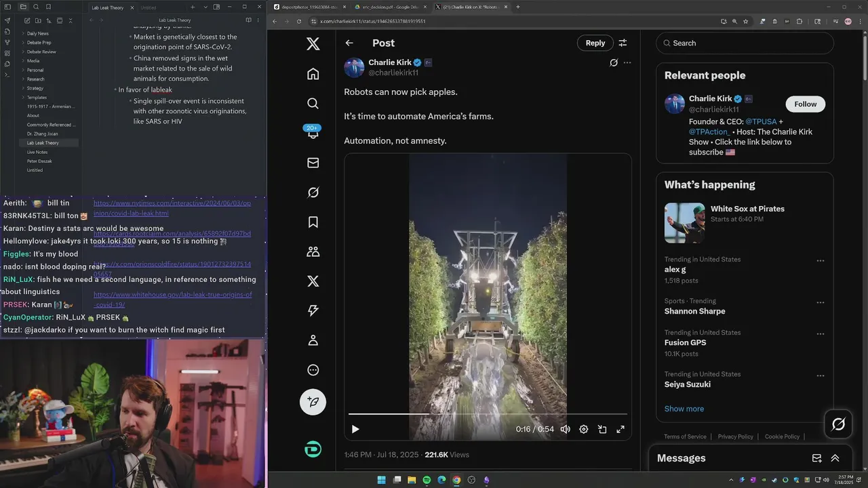The height and width of the screenshot is (488, 868).
Task: Create new folder in Obsidian explorer
Action: 38,20
